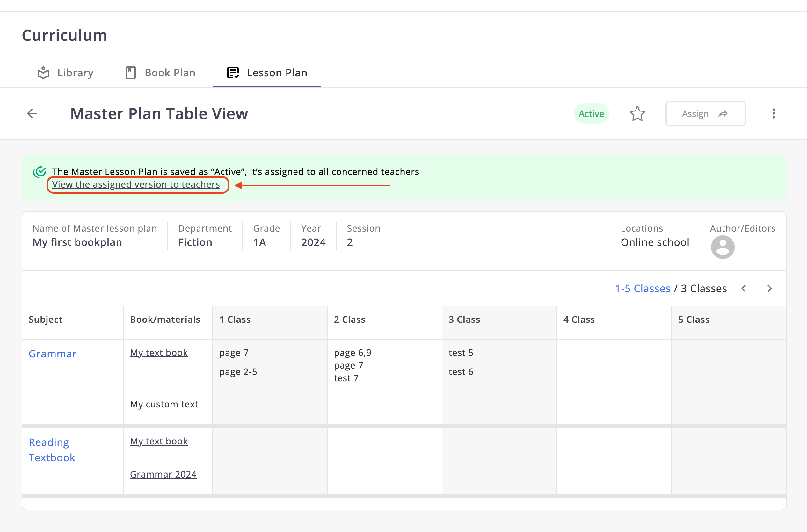Click the Book Plan bookmark icon
Image resolution: width=807 pixels, height=532 pixels.
click(x=131, y=73)
